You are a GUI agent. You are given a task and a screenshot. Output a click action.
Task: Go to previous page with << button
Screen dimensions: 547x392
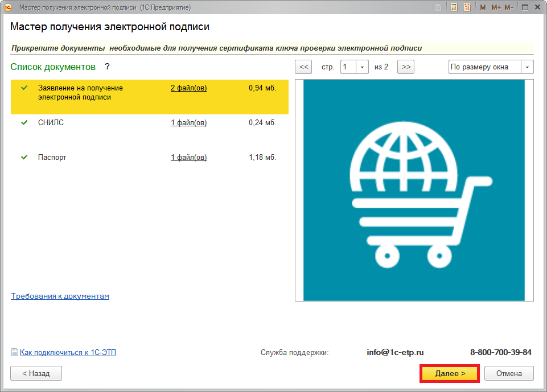pyautogui.click(x=303, y=67)
